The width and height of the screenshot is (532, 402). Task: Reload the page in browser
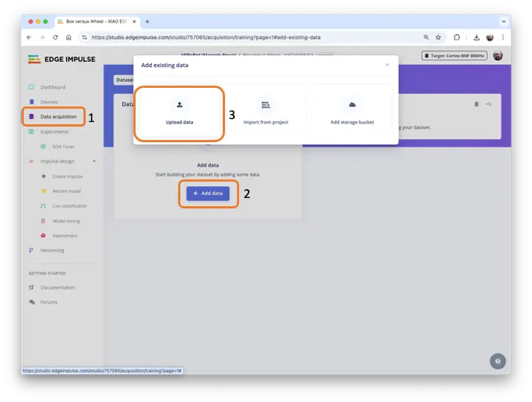55,36
